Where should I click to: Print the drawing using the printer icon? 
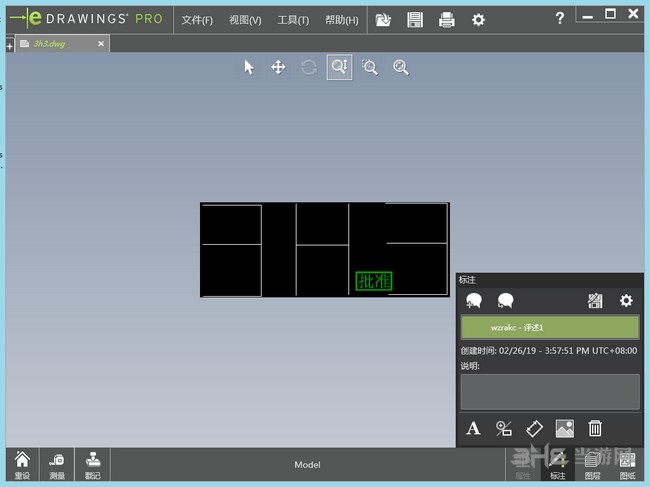[447, 19]
